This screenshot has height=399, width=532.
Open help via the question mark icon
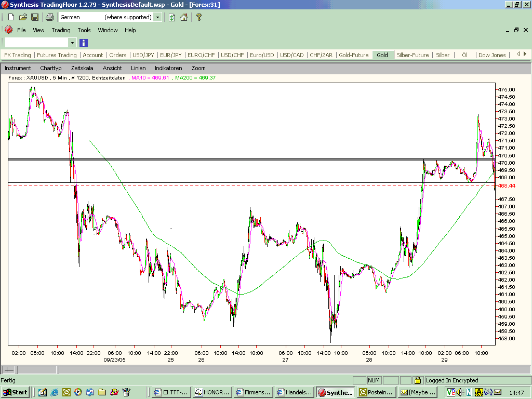point(199,17)
